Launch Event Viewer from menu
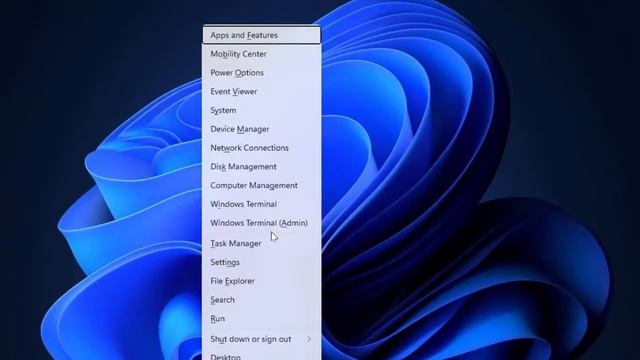 (x=262, y=91)
